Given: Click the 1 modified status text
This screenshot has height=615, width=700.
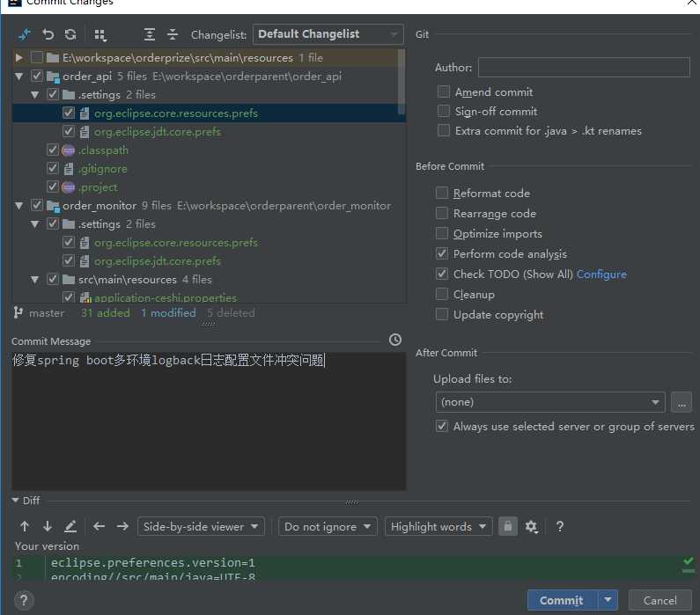Looking at the screenshot, I should point(168,313).
